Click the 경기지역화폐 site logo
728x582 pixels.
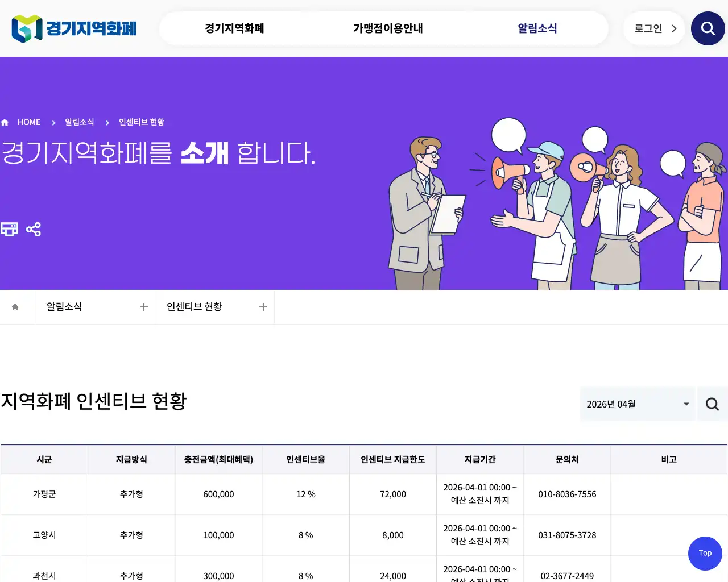click(x=73, y=28)
